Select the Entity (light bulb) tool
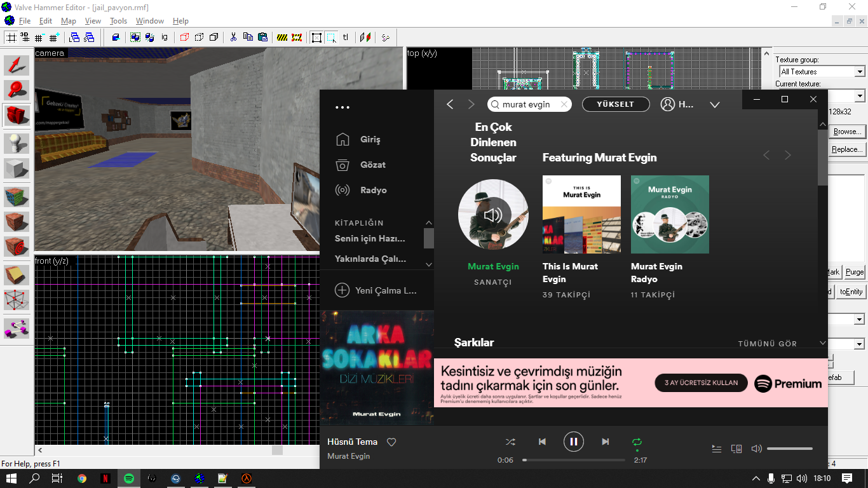This screenshot has height=488, width=868. click(17, 143)
